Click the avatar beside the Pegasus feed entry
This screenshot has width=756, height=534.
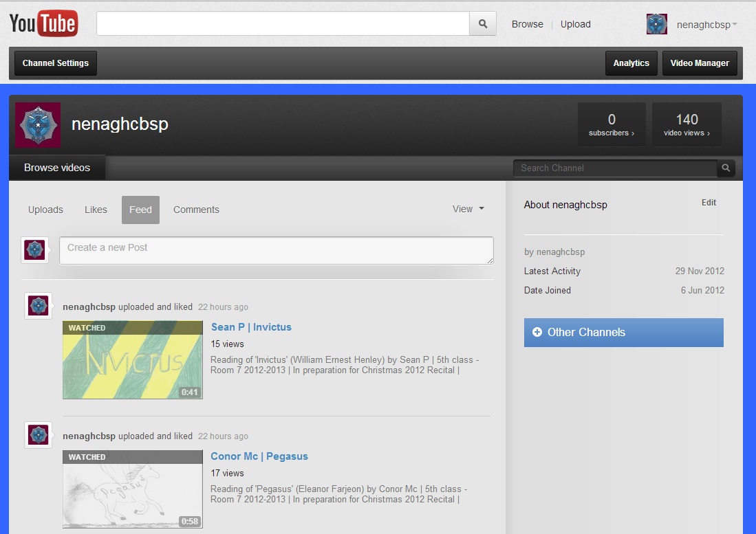(38, 435)
